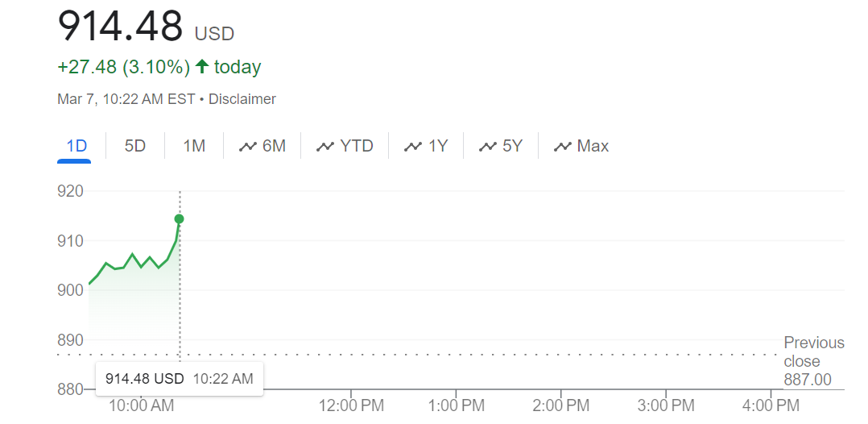
Task: Click the +27.48 (3.10%) change text
Action: click(123, 67)
